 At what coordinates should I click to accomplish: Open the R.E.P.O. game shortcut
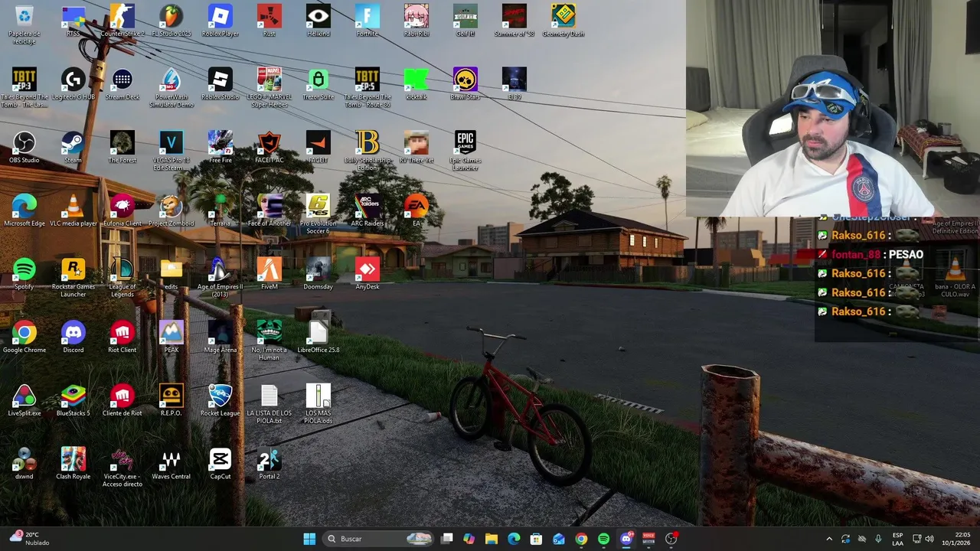click(x=171, y=400)
